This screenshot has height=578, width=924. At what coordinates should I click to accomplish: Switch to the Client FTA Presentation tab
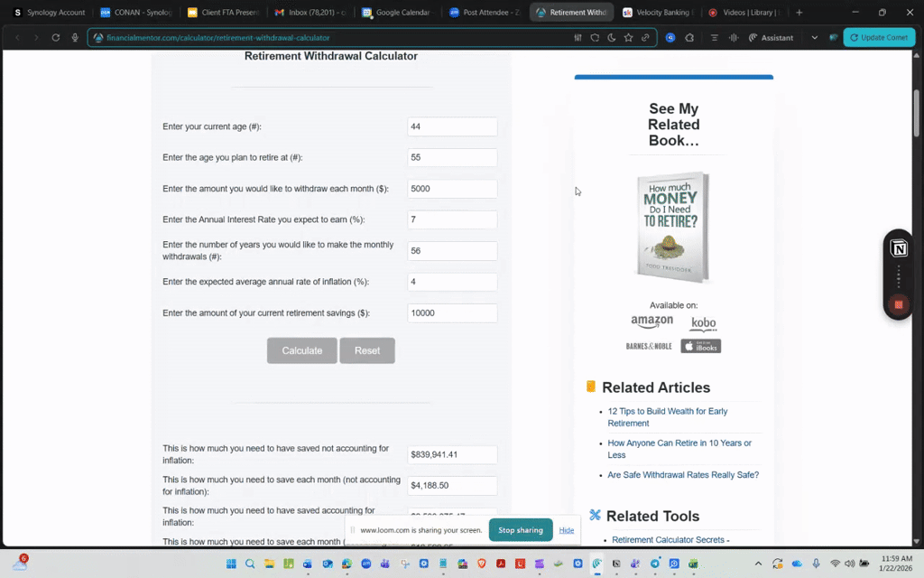(224, 12)
